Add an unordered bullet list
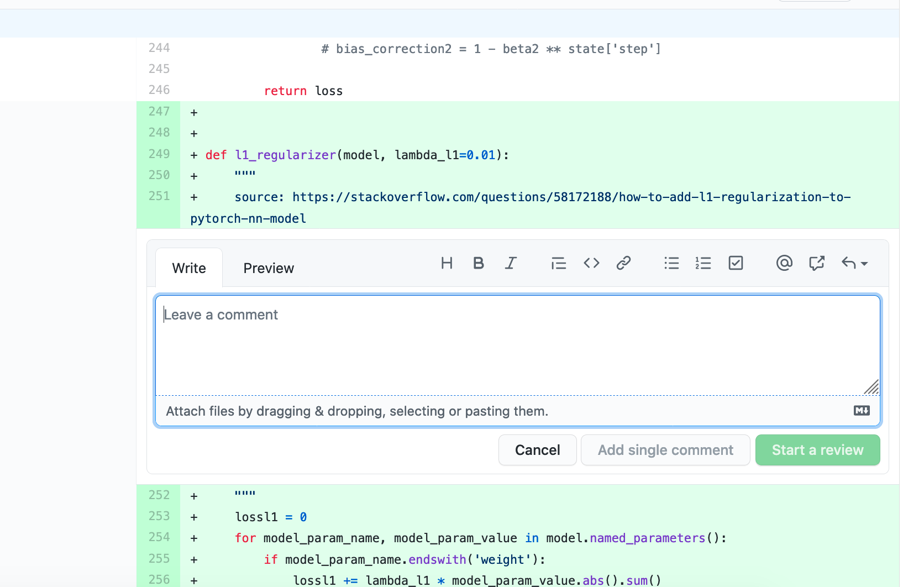924x587 pixels. tap(671, 263)
